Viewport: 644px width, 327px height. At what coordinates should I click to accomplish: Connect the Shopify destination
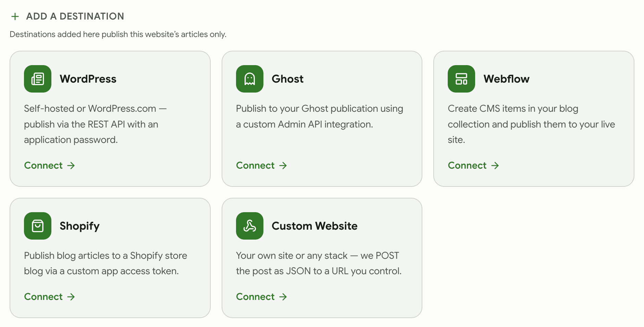point(50,297)
